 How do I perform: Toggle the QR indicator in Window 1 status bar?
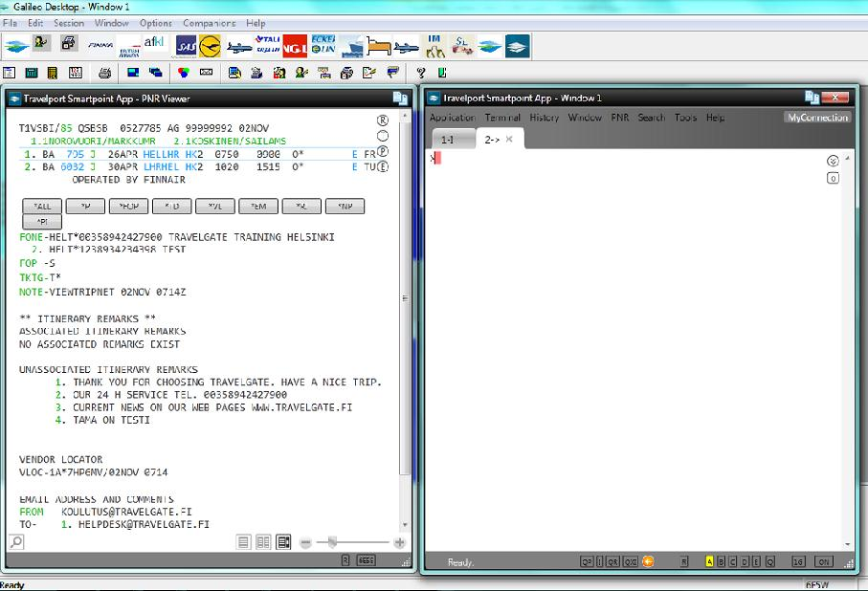tap(612, 561)
